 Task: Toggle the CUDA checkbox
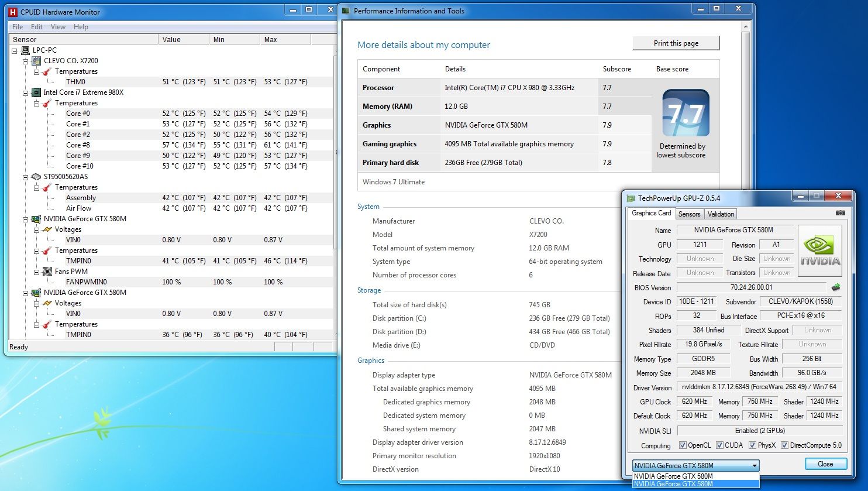point(719,445)
